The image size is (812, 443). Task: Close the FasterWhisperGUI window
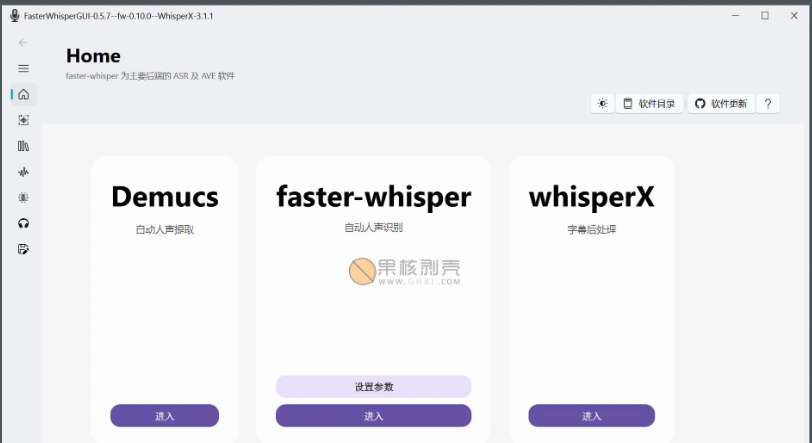pyautogui.click(x=794, y=16)
